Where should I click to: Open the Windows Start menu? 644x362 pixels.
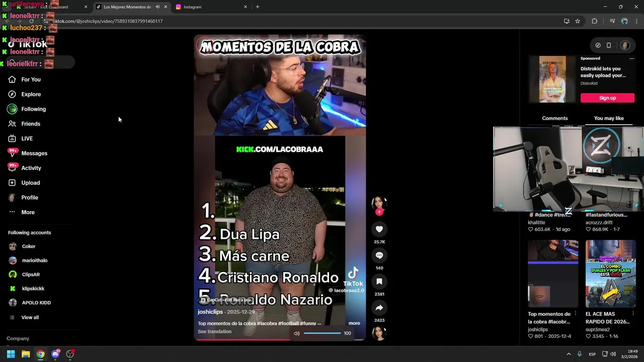[11, 354]
